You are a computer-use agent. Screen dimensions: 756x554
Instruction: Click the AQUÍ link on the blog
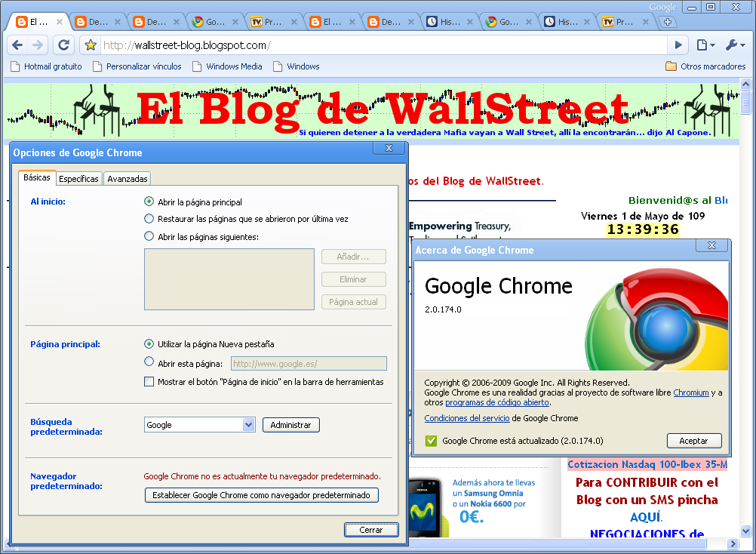point(646,517)
